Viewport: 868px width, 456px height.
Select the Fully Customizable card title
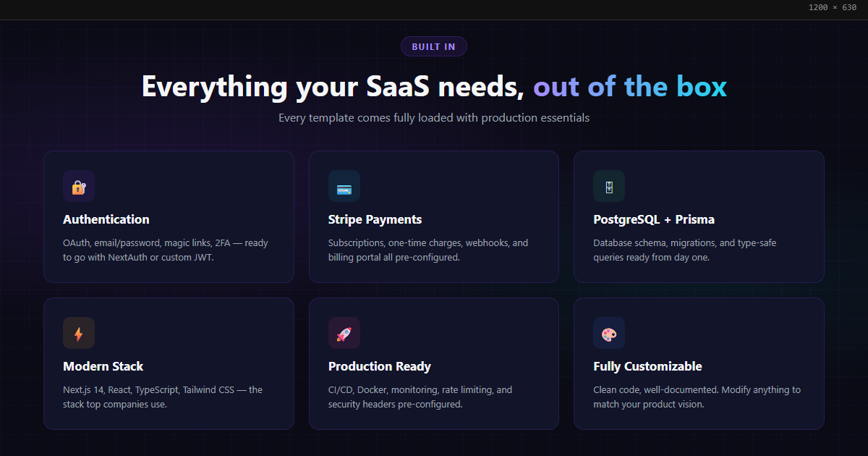tap(647, 366)
